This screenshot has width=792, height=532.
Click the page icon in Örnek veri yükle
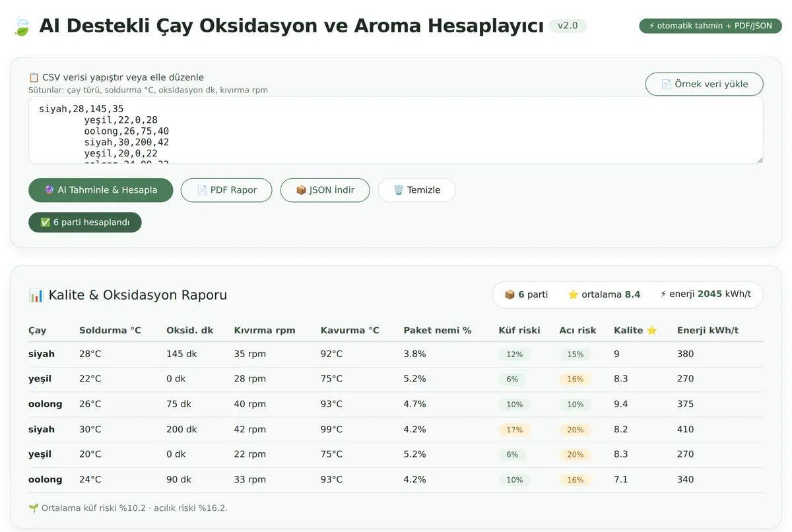[x=667, y=84]
